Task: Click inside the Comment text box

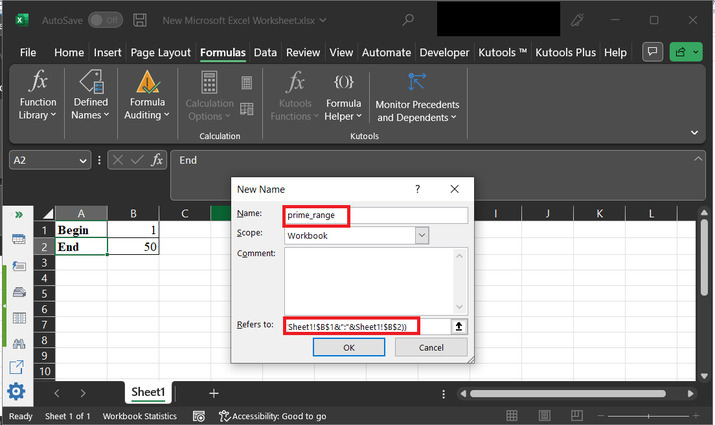Action: click(x=369, y=281)
